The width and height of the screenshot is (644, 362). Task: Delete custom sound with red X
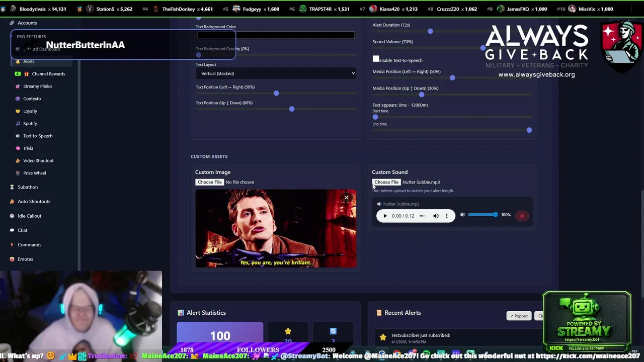522,216
